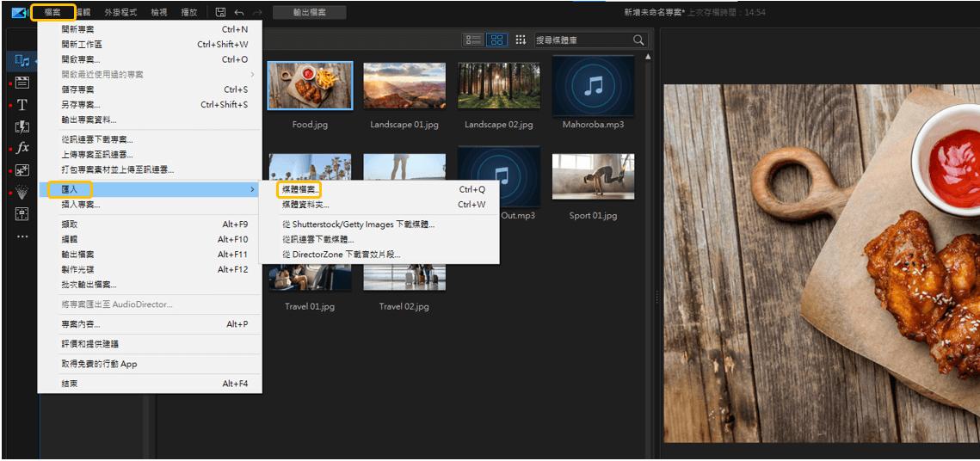
Task: Choose 打包專案素材並上傳至訊連雲... entry
Action: pyautogui.click(x=150, y=169)
